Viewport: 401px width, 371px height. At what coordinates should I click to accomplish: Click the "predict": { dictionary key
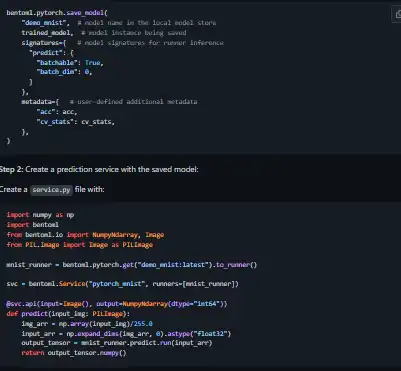coord(51,53)
